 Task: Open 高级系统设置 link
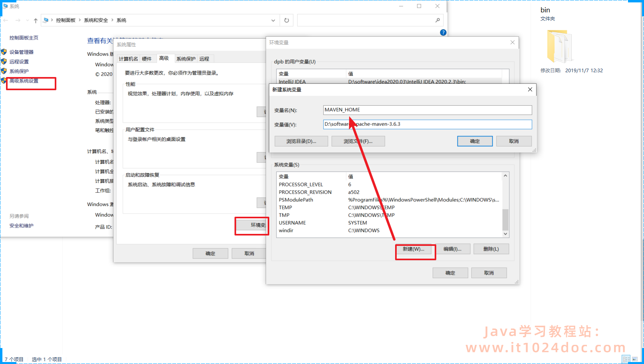[24, 81]
